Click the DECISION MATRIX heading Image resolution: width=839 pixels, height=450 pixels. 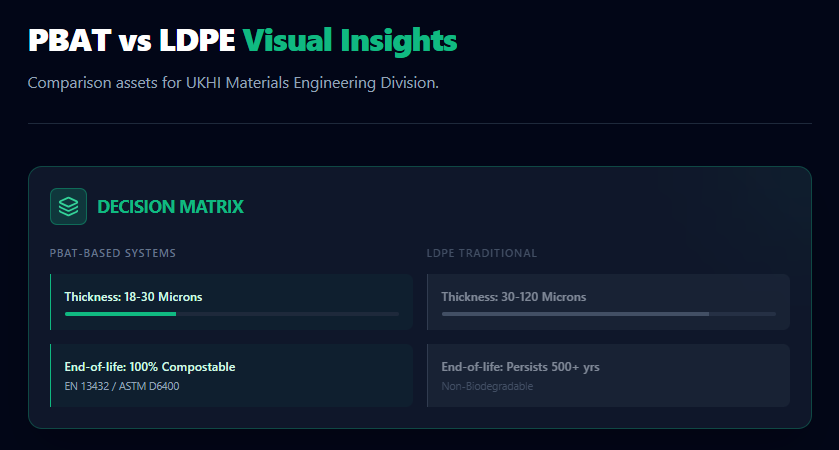tap(170, 207)
